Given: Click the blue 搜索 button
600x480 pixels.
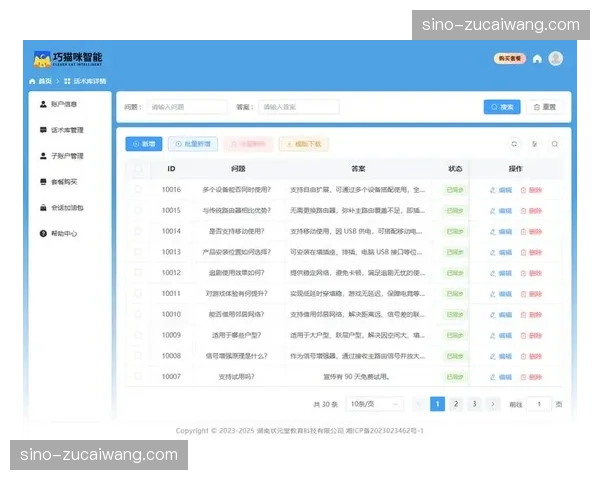Looking at the screenshot, I should pos(502,107).
